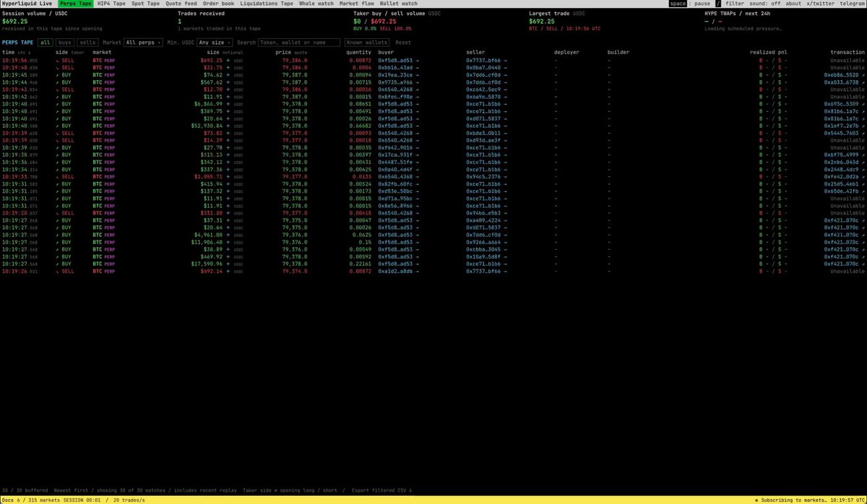The width and height of the screenshot is (867, 504).
Task: Click Export filtered CSV
Action: (381, 491)
